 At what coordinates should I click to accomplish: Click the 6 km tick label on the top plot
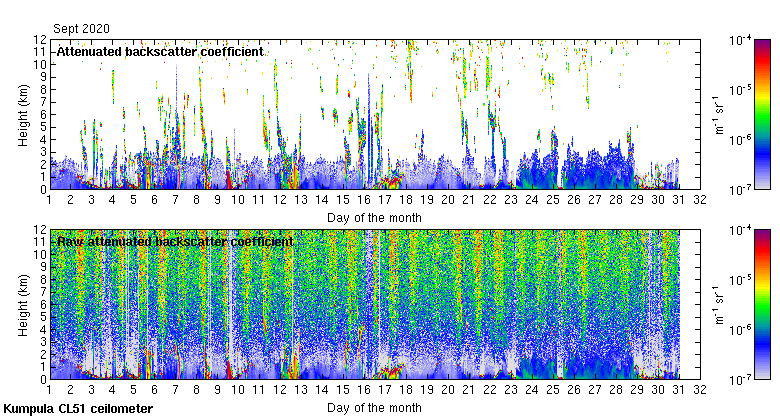pos(43,114)
